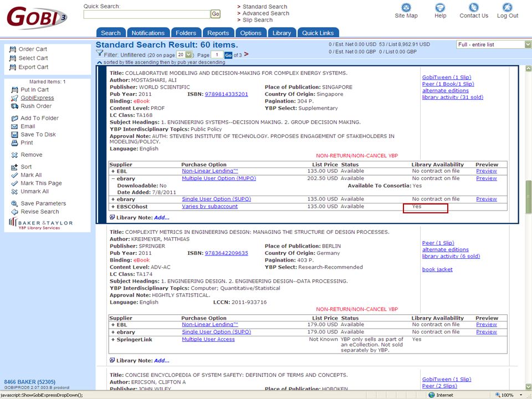
Task: Open the Site Map globe icon
Action: click(406, 7)
